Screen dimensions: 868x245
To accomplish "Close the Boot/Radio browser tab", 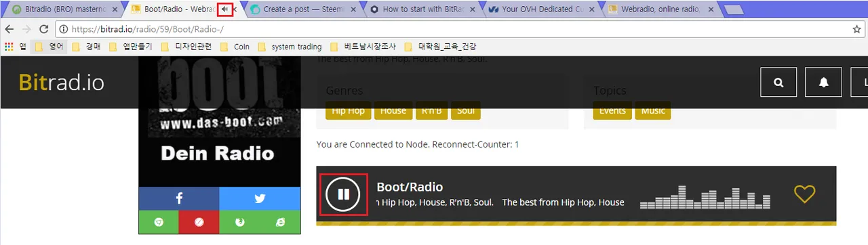I will click(235, 9).
